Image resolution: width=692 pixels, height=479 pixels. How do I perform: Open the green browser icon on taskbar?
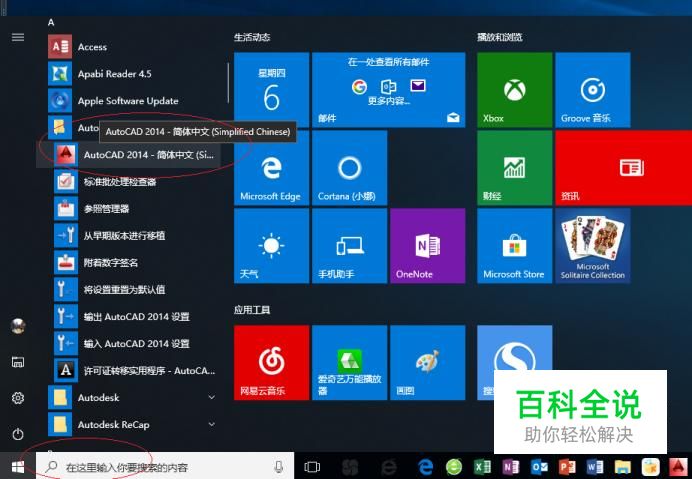coord(454,467)
